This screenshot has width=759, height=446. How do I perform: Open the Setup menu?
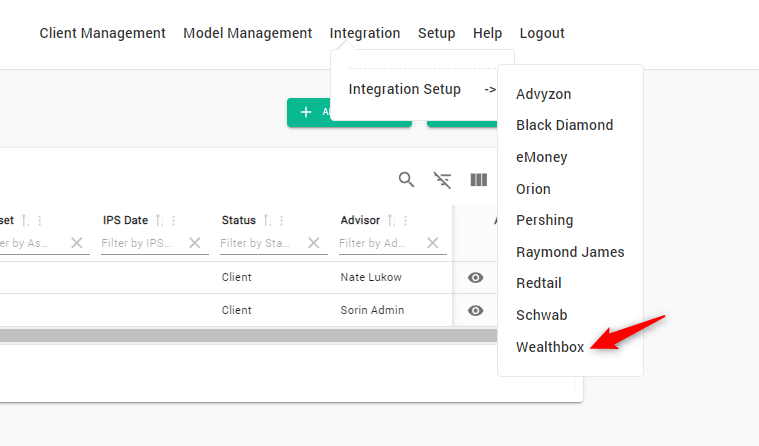pyautogui.click(x=437, y=33)
